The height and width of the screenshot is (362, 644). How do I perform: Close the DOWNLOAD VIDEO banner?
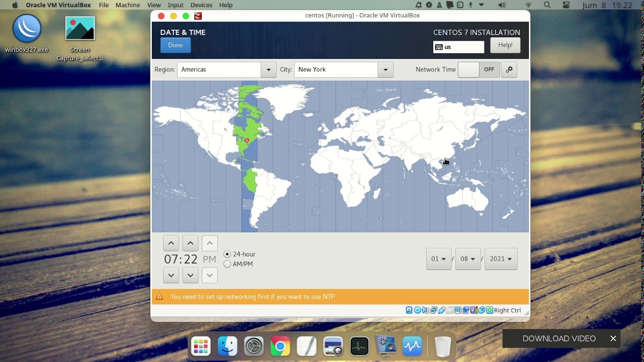[613, 338]
